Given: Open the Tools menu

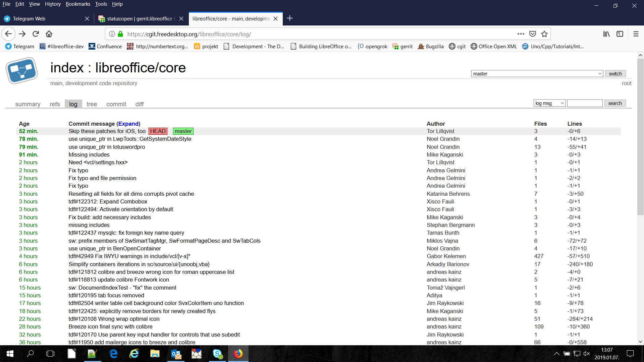Looking at the screenshot, I should (101, 4).
